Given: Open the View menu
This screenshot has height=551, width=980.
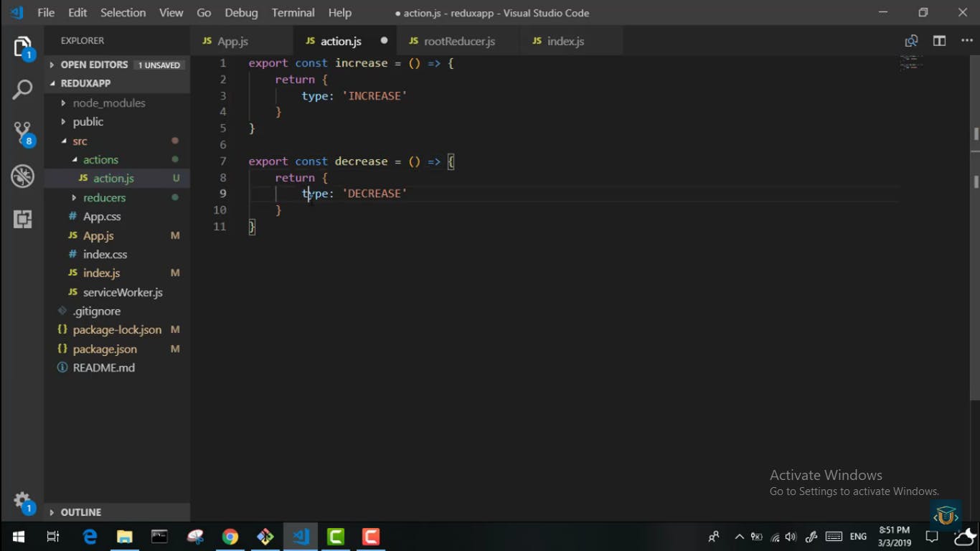Looking at the screenshot, I should coord(171,13).
